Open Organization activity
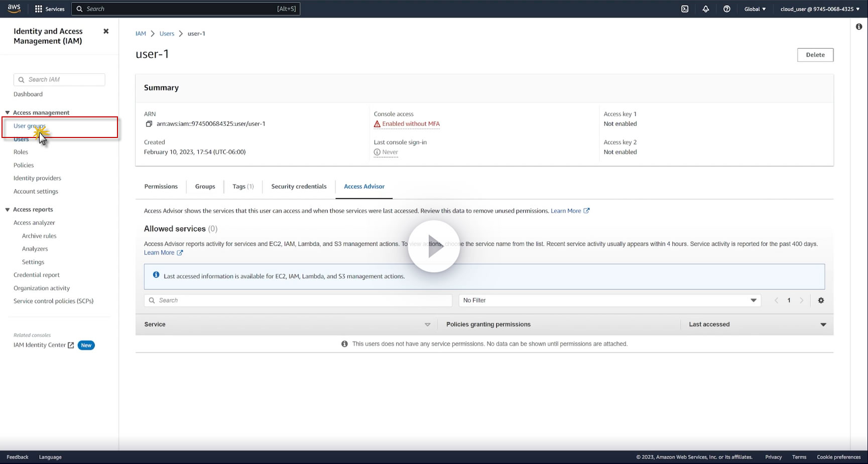Image resolution: width=868 pixels, height=464 pixels. click(x=42, y=288)
